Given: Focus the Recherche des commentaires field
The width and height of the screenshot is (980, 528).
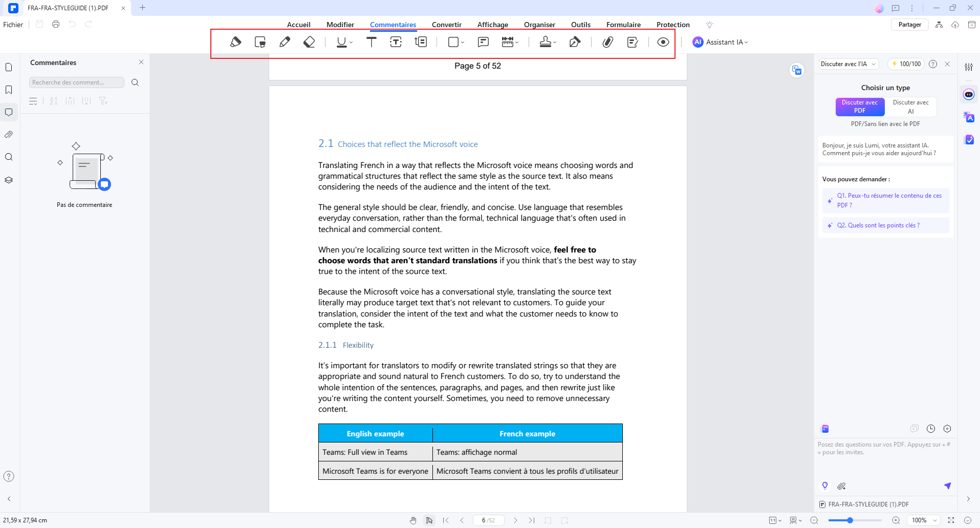Looking at the screenshot, I should pos(76,82).
